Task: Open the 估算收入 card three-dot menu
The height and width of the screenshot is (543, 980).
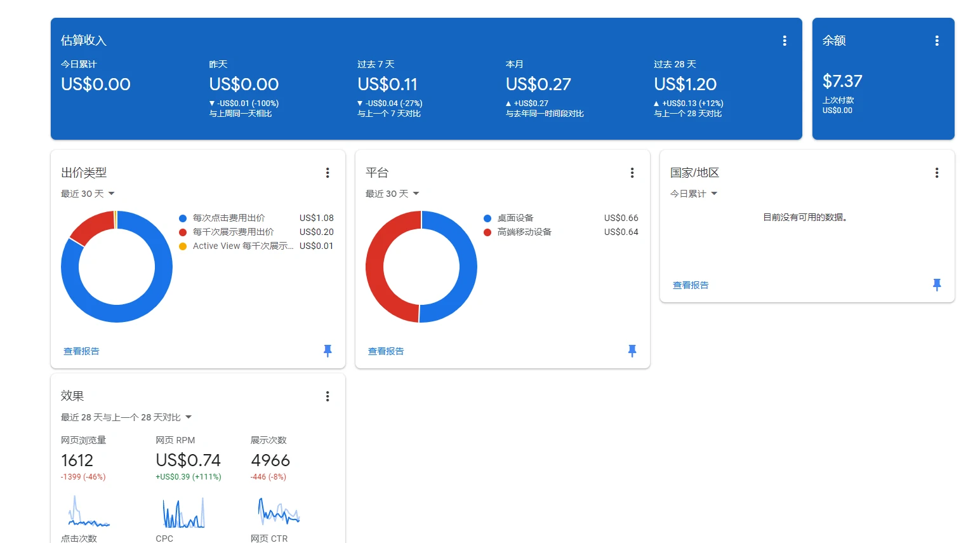Action: [x=785, y=41]
